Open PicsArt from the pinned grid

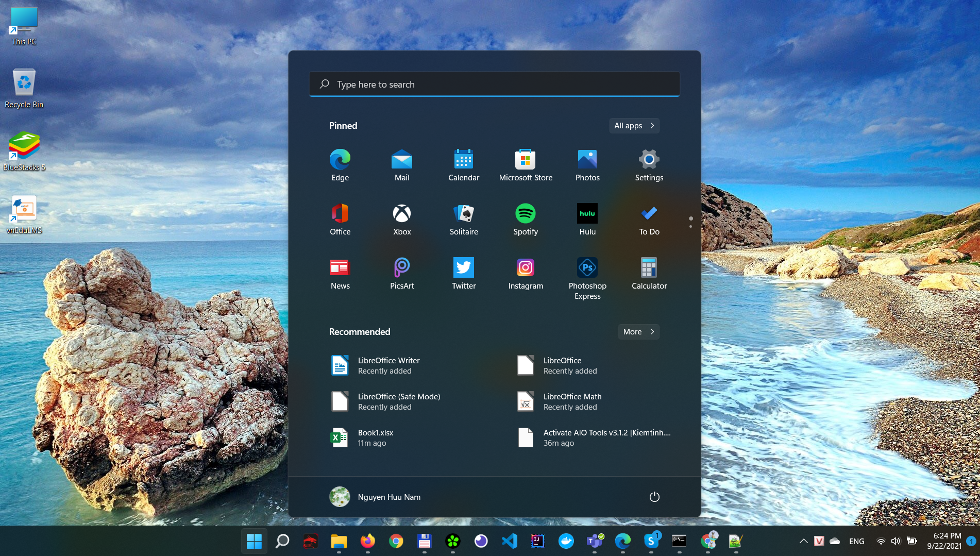tap(402, 273)
